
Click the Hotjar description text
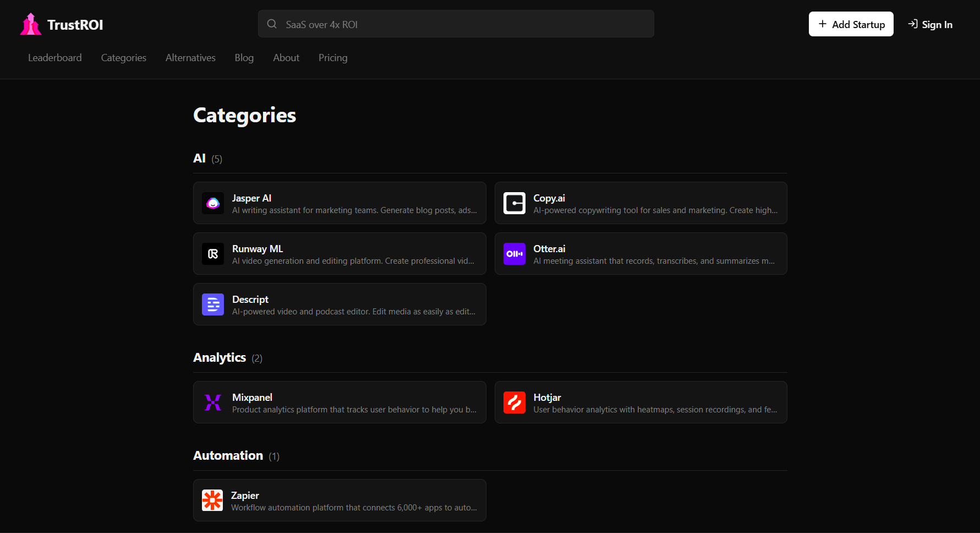[x=655, y=410]
